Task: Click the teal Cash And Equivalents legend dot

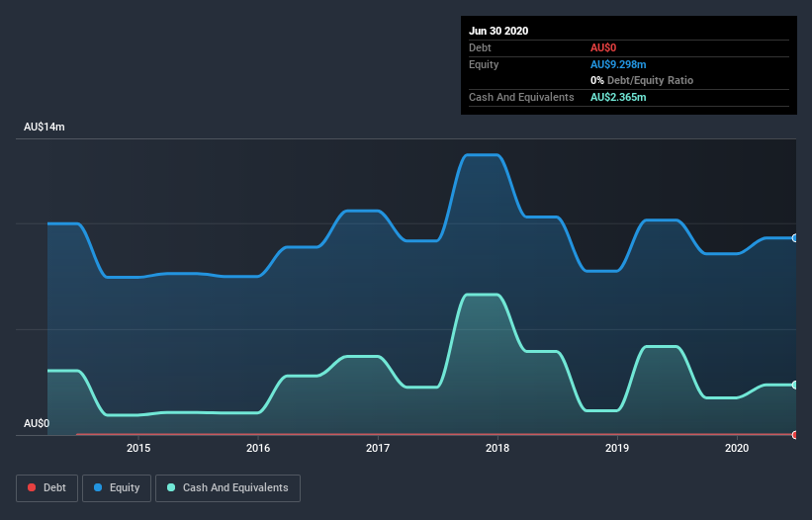Action: pos(171,487)
